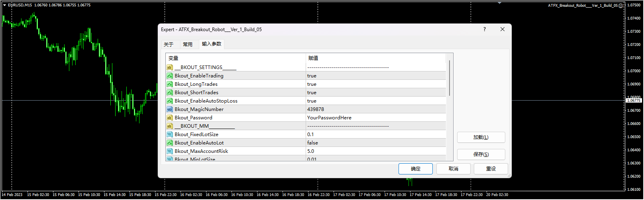Viewport: 644px width, 200px height.
Task: Click the boolean icon beside Bkout_EnableTrading
Action: click(169, 76)
